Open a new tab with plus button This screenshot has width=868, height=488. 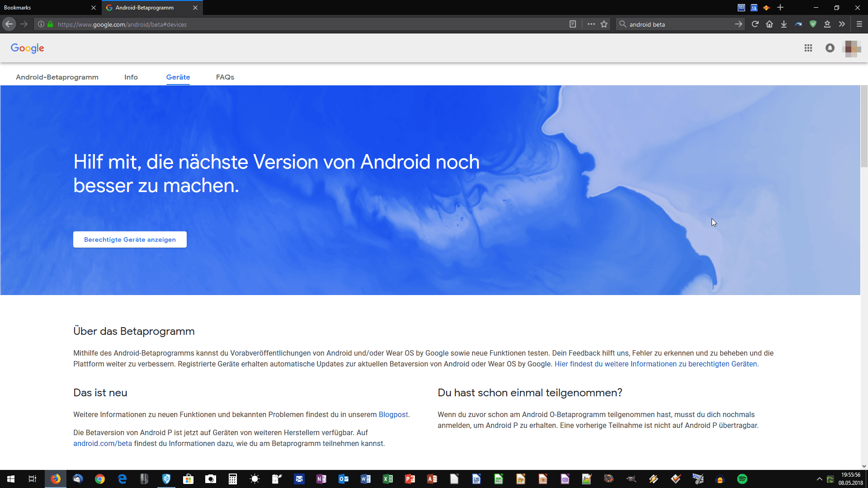[x=780, y=8]
